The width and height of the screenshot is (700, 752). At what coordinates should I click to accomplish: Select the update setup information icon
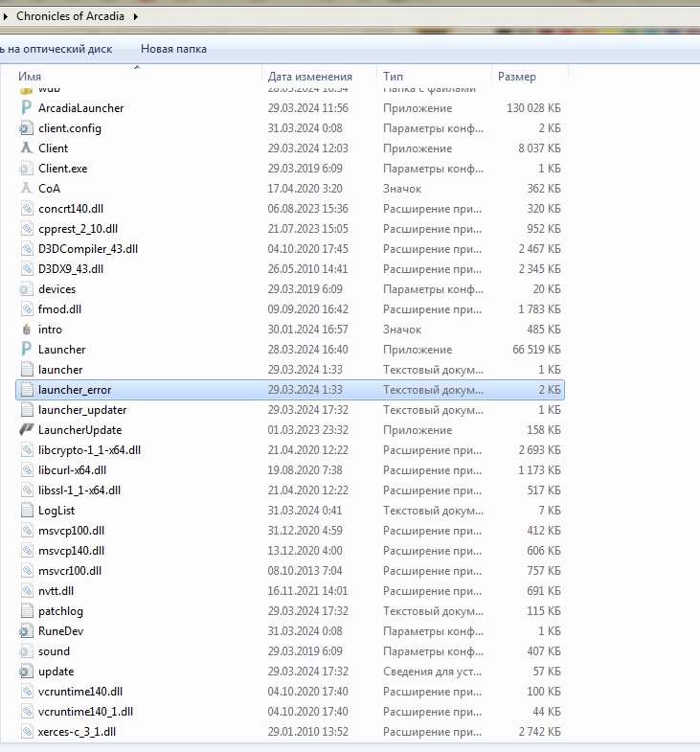tap(27, 672)
